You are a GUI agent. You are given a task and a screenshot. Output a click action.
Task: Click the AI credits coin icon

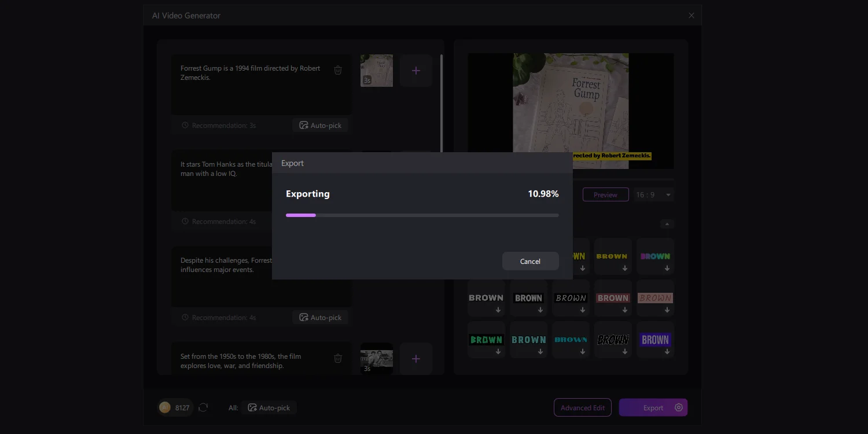pos(165,407)
